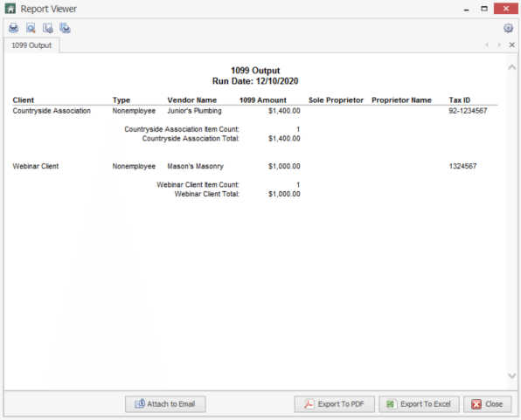
Task: Click the Close button at bottom
Action: click(488, 404)
